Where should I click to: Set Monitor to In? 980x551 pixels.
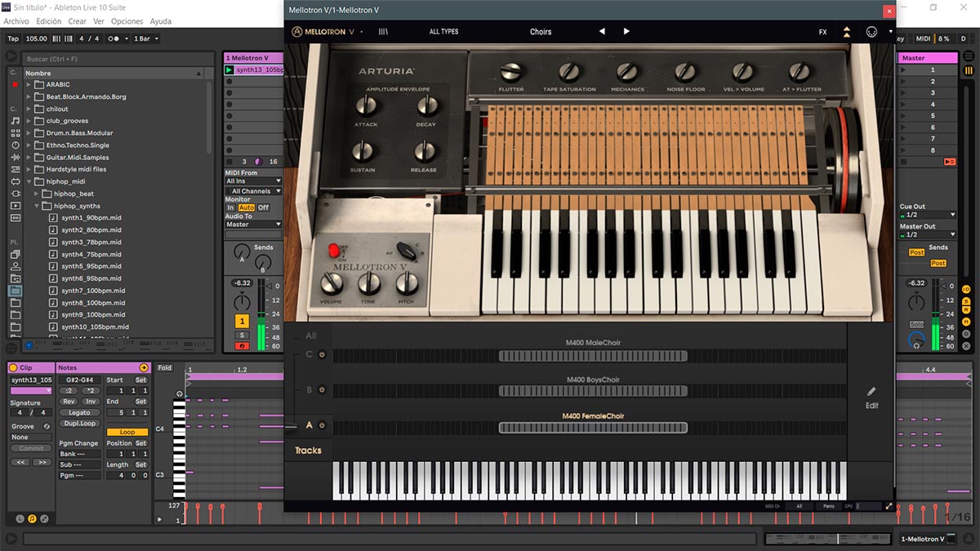coord(230,207)
